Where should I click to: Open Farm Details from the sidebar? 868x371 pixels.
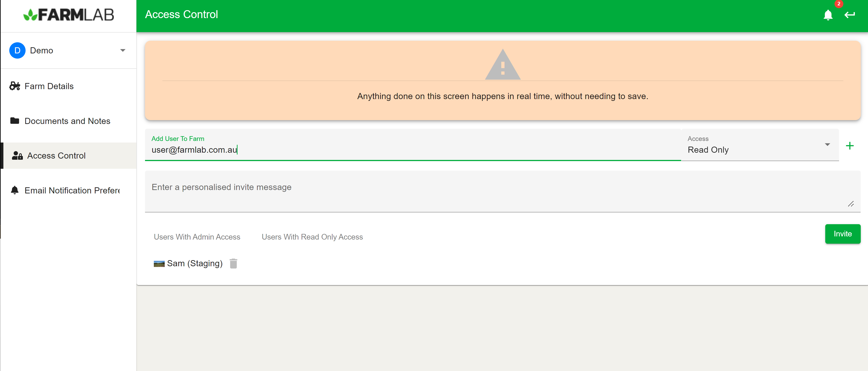click(x=49, y=86)
